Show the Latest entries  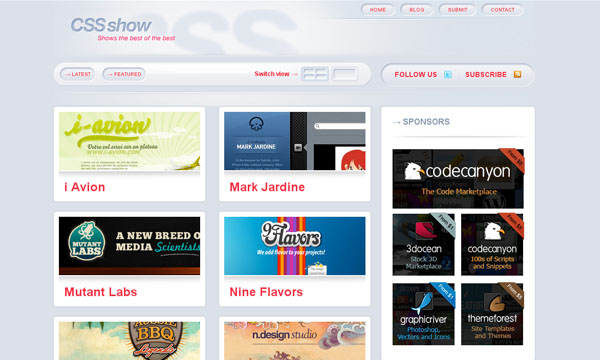(x=78, y=74)
